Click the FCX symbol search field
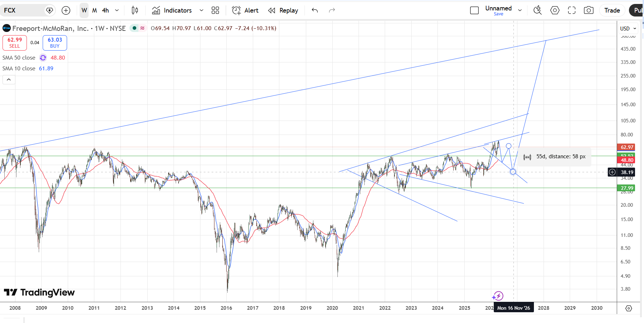The height and width of the screenshot is (323, 644). click(x=23, y=10)
